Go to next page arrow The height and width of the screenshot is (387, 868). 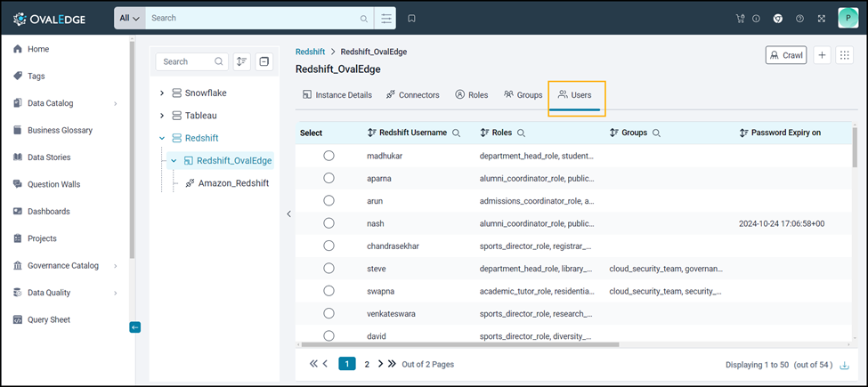(x=380, y=364)
